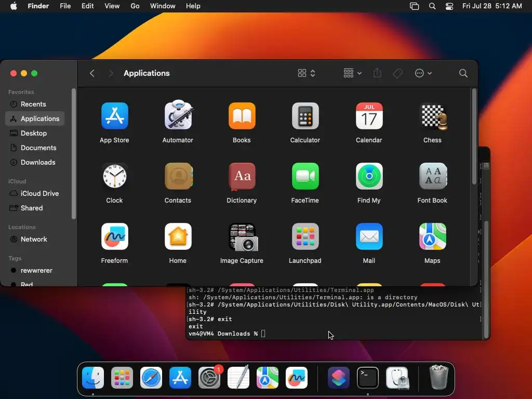Image resolution: width=532 pixels, height=399 pixels.
Task: Open the Action ellipsis dropdown menu
Action: click(423, 73)
